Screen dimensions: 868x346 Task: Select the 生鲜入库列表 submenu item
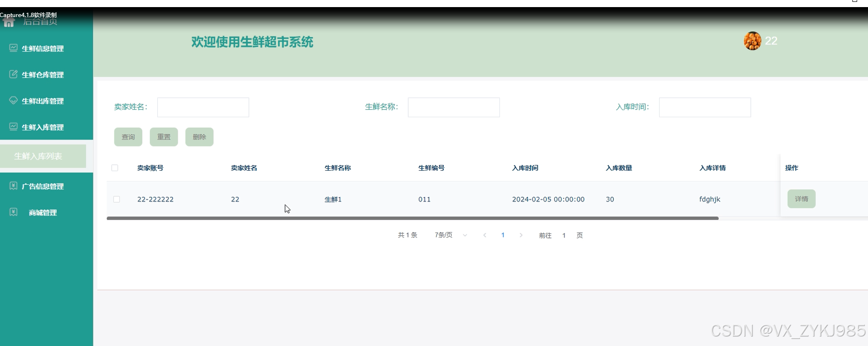[x=43, y=156]
